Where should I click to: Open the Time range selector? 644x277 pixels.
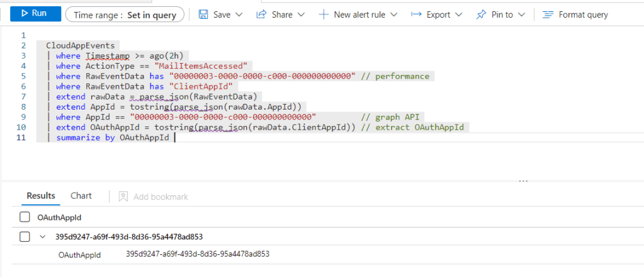pos(125,14)
